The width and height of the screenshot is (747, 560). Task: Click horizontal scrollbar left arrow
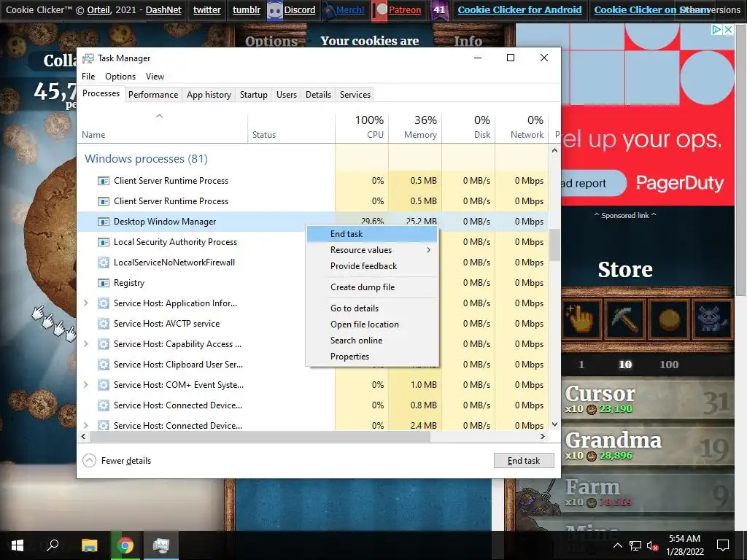coord(84,436)
